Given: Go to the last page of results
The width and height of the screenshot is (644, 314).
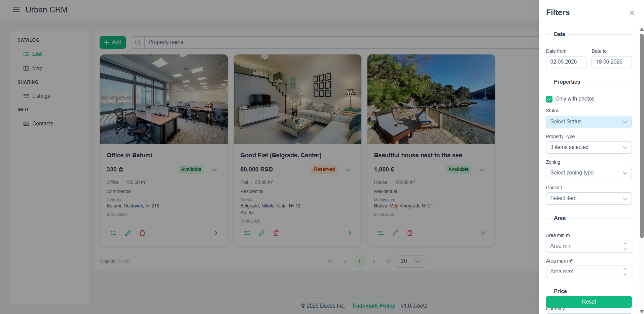Looking at the screenshot, I should tap(388, 262).
